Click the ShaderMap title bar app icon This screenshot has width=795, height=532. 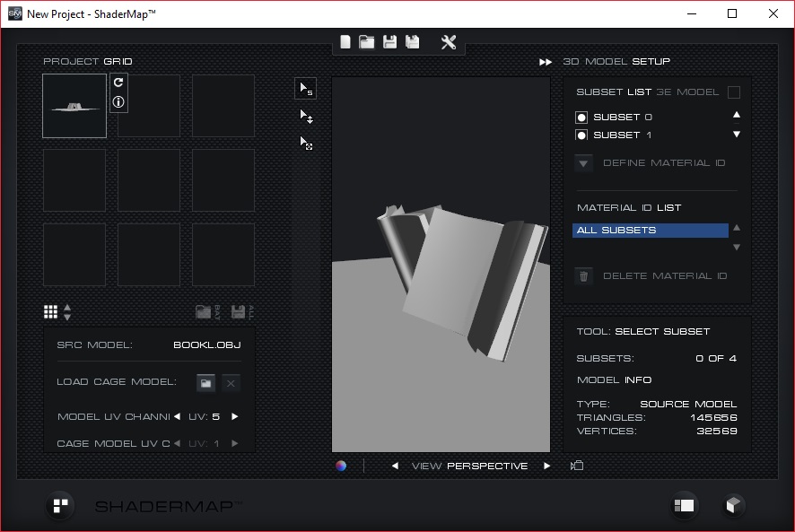coord(15,13)
